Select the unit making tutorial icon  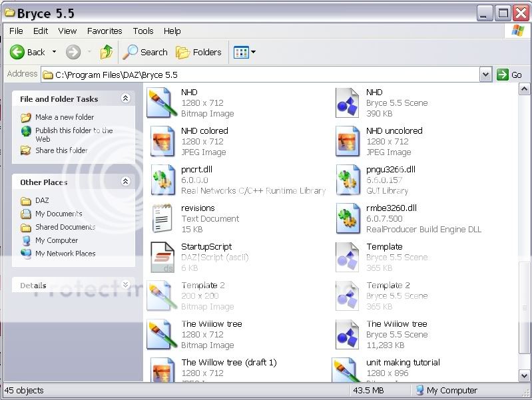click(x=346, y=370)
